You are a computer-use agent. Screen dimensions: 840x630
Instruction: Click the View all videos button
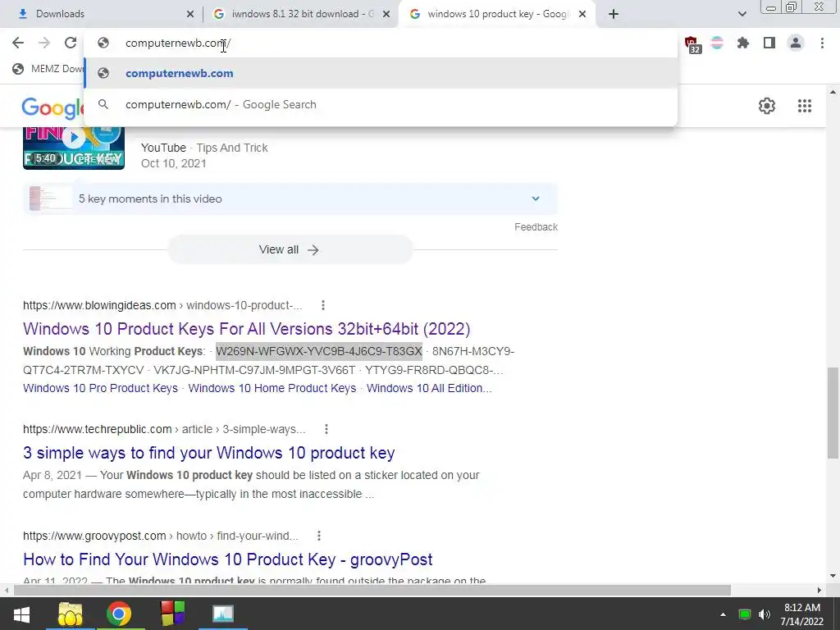tap(290, 249)
